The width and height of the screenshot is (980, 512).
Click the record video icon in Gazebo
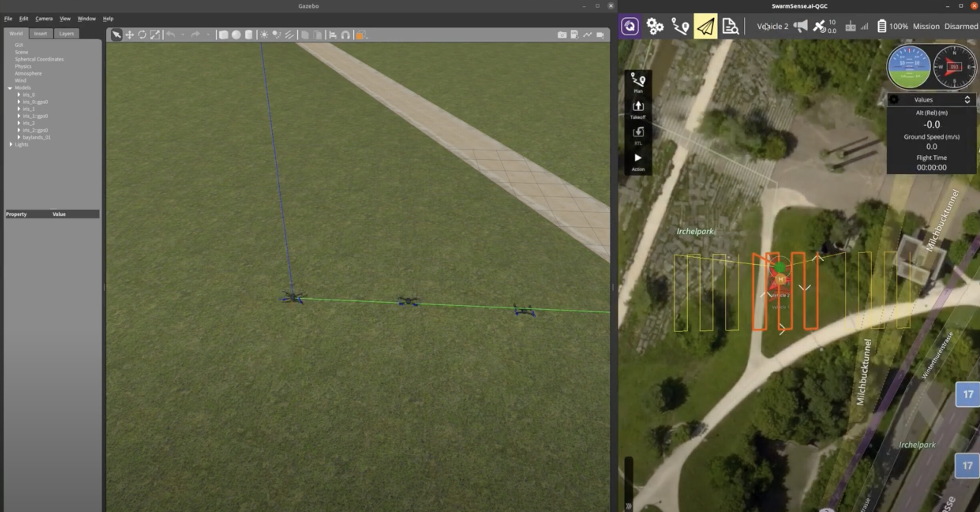(x=600, y=35)
